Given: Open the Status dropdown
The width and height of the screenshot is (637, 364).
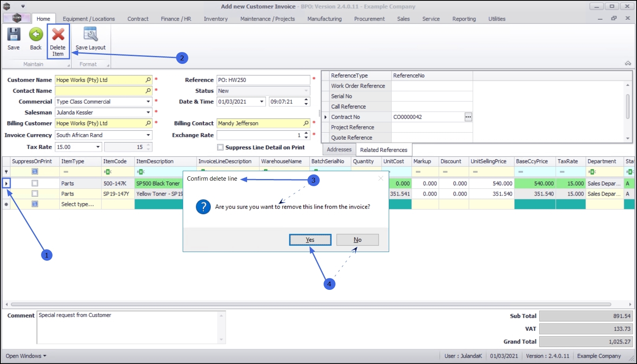Looking at the screenshot, I should [x=306, y=91].
